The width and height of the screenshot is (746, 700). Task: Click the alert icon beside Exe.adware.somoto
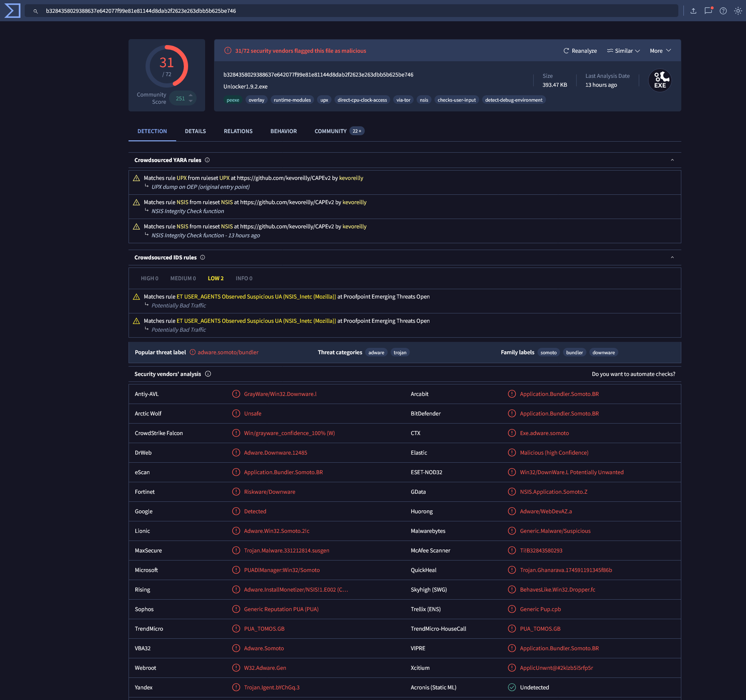512,433
